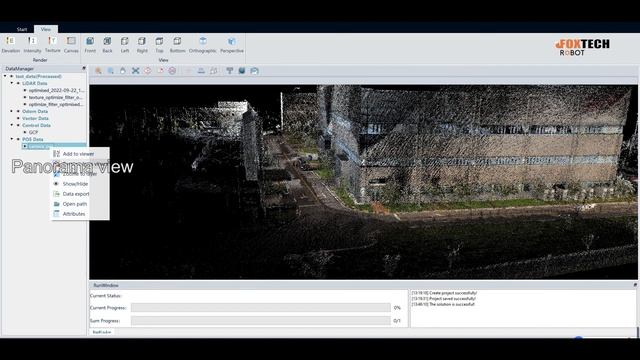Click the orange magnifier zoom tool
This screenshot has width=640, height=360.
point(98,71)
